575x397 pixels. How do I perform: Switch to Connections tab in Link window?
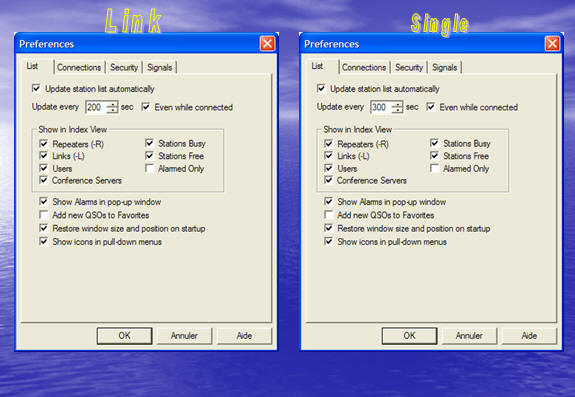point(79,67)
